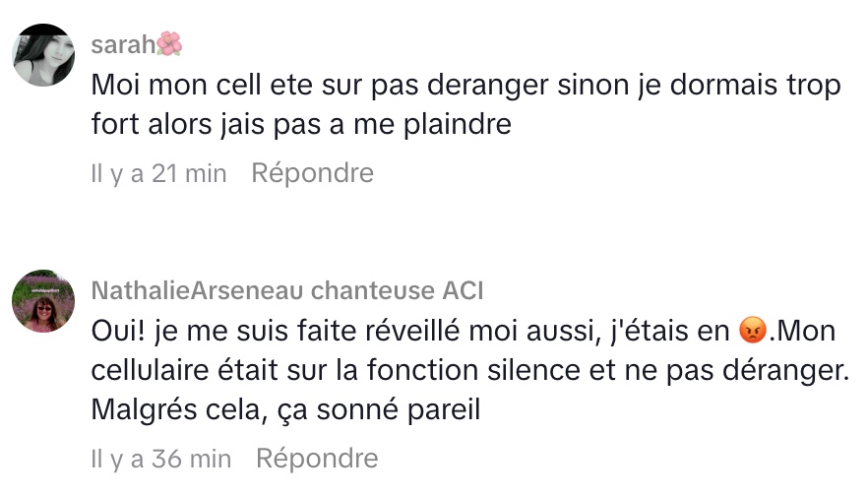Click the "Il y a 36 min" timestamp

tap(160, 459)
